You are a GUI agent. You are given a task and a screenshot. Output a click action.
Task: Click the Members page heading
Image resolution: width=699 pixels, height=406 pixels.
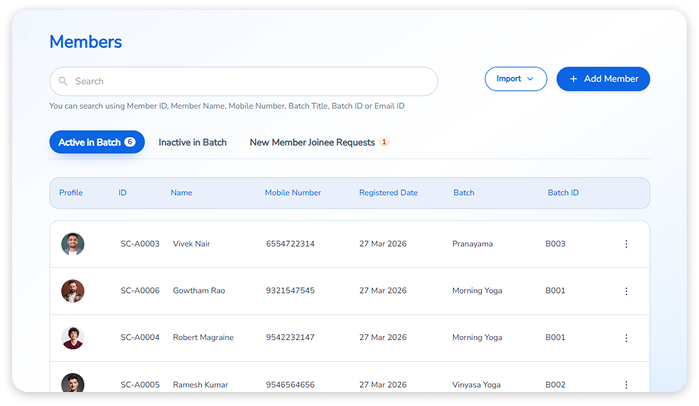coord(86,42)
